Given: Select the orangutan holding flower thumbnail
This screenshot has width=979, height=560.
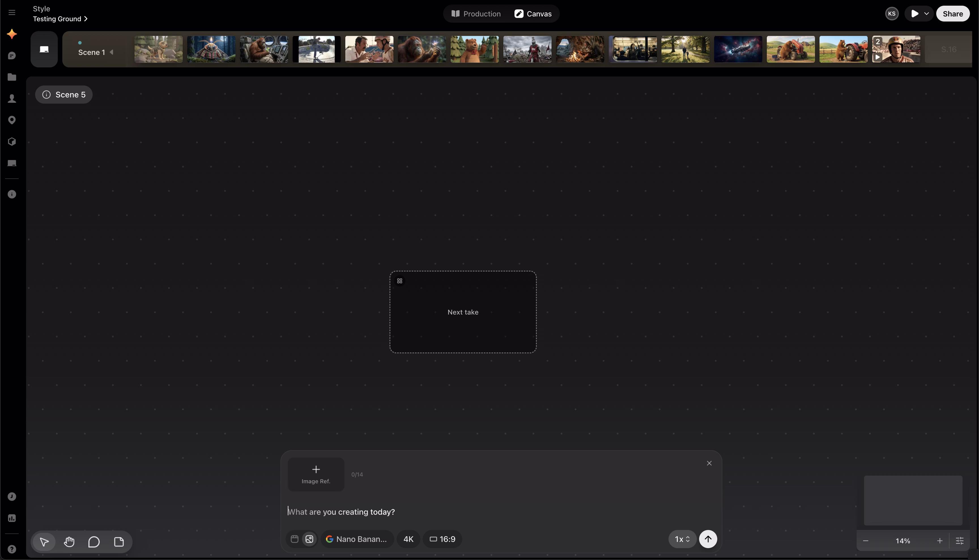Looking at the screenshot, I should pyautogui.click(x=422, y=49).
